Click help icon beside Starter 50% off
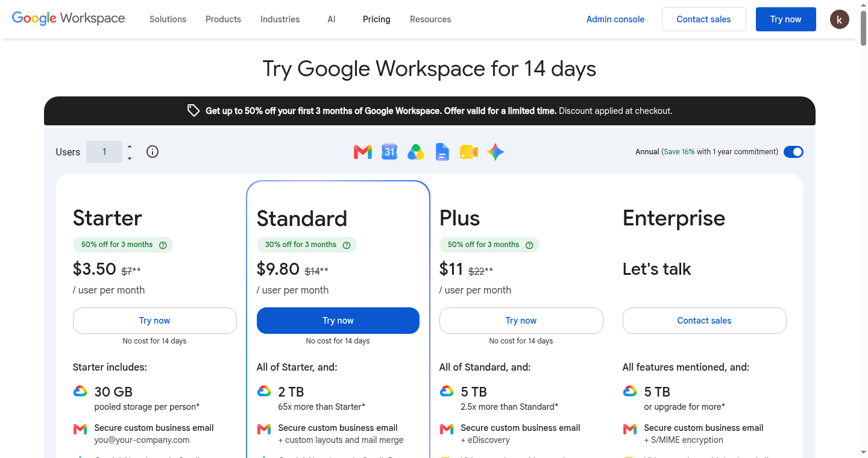 coord(163,245)
